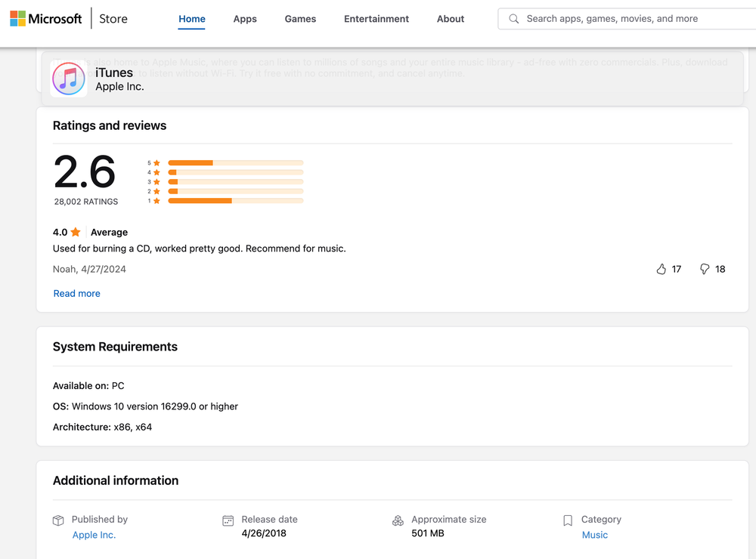Expand the review with Read more
This screenshot has width=756, height=559.
(x=76, y=293)
